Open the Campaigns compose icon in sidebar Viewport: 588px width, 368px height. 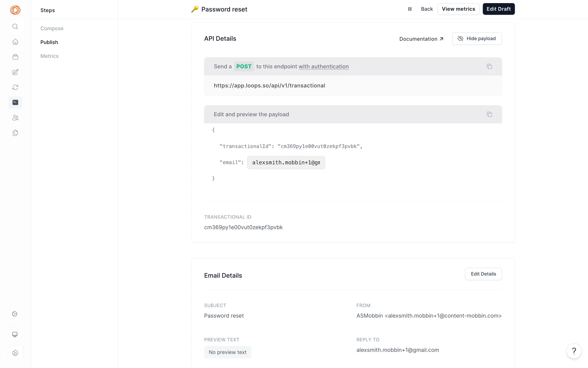coord(15,72)
